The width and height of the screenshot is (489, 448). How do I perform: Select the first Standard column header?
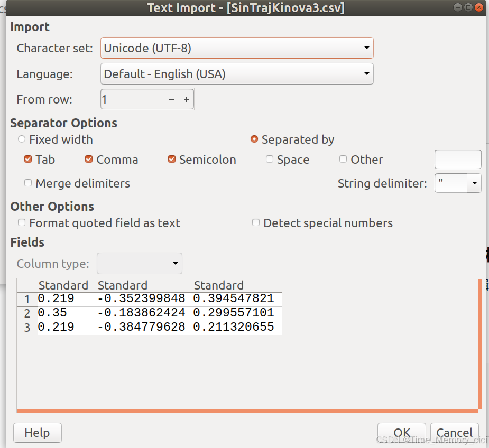coord(66,285)
